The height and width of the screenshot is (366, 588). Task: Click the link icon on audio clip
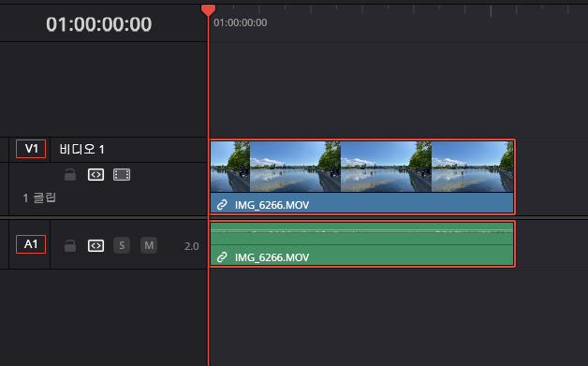(222, 257)
